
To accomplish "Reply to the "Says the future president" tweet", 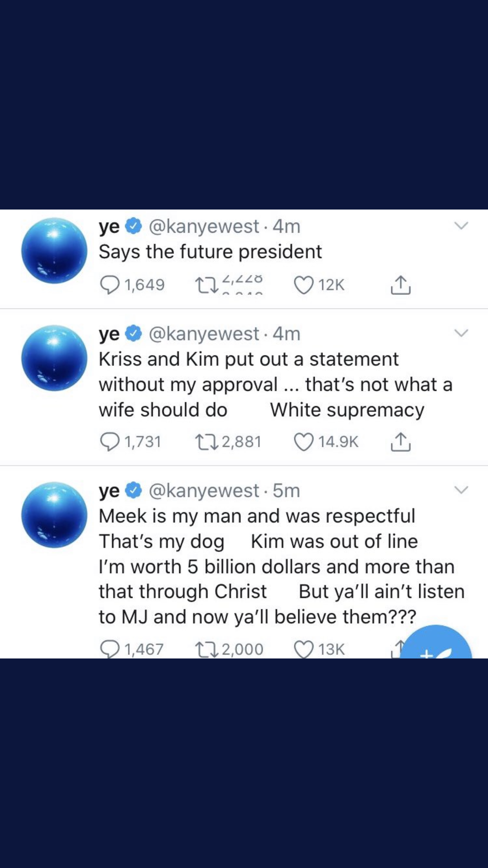I will point(110,285).
